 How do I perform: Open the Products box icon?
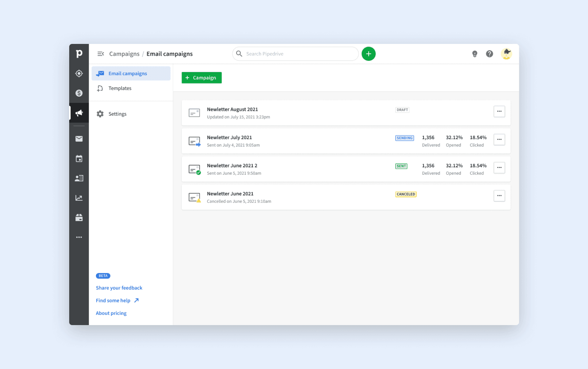[79, 217]
